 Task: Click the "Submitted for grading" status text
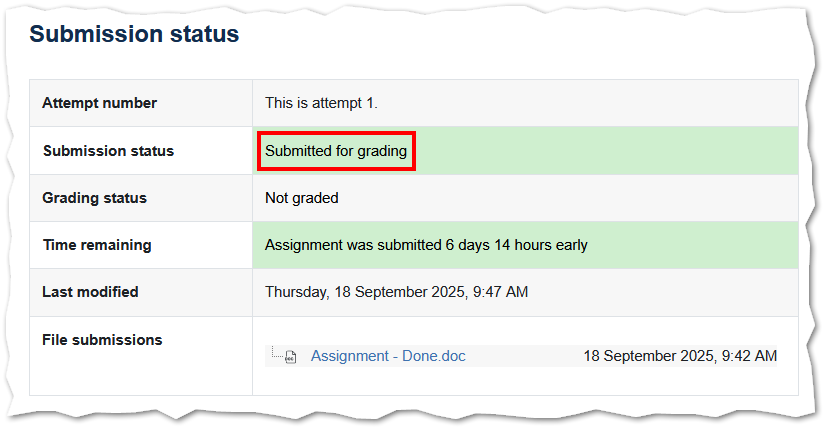[x=336, y=151]
